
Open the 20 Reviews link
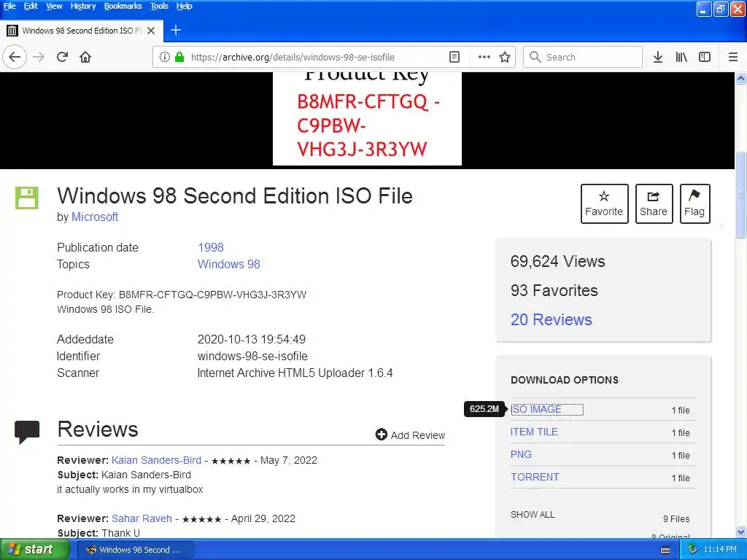coord(551,319)
